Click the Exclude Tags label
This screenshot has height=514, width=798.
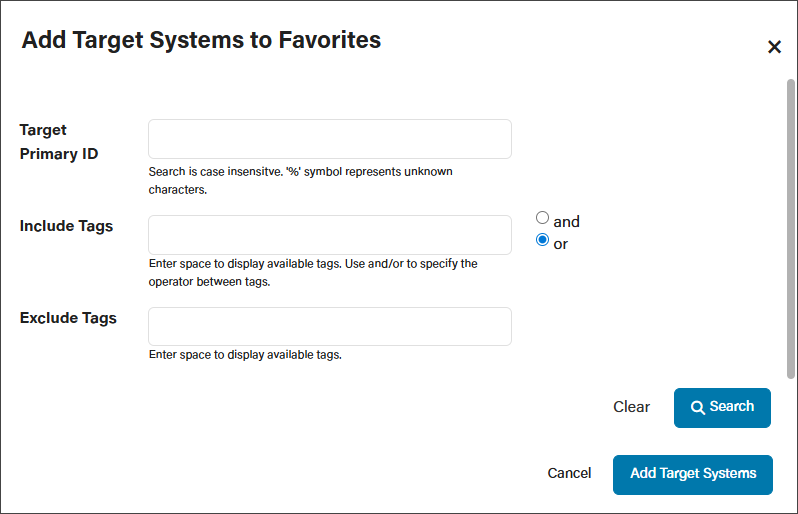(68, 318)
